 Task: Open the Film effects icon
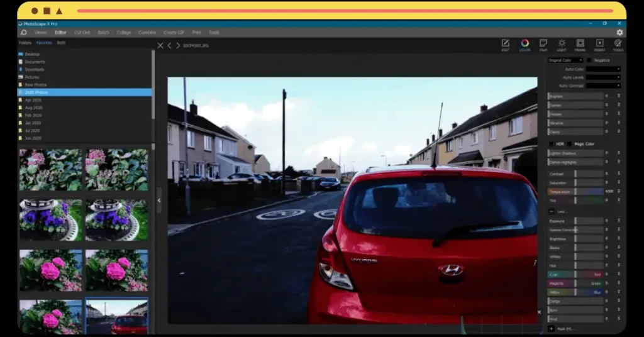point(543,45)
